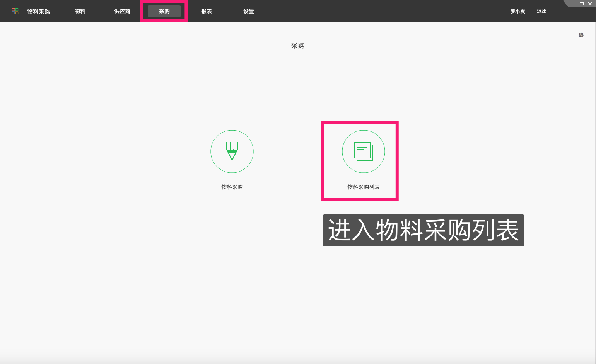Viewport: 596px width, 364px height.
Task: Click the 物料采购 label below the circle
Action: tap(232, 187)
